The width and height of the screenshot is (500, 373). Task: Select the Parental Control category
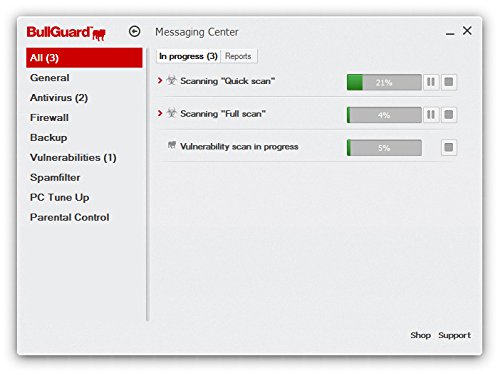69,217
